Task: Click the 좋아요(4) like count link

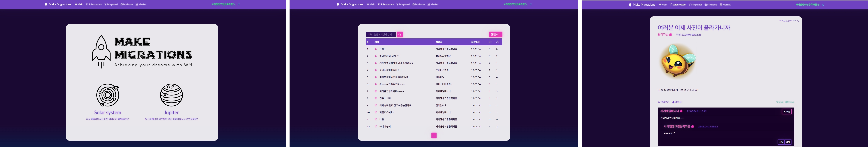Action: 790,102
